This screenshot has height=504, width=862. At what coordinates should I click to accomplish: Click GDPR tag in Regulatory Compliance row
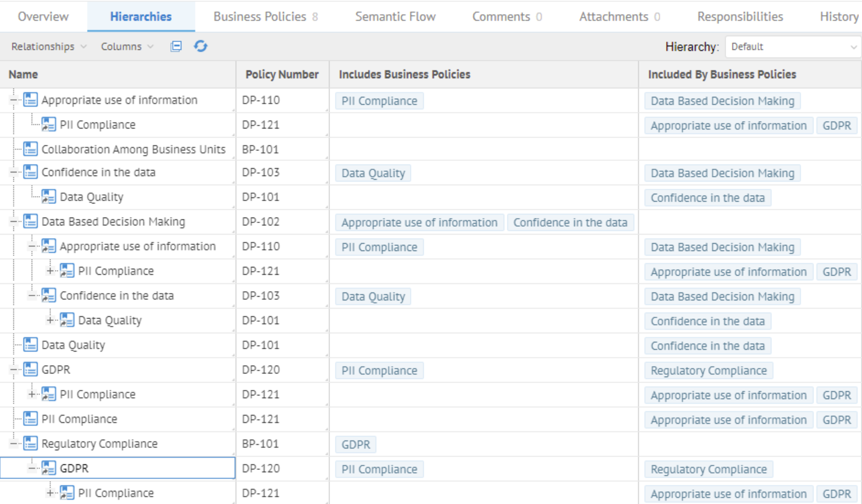tap(355, 445)
